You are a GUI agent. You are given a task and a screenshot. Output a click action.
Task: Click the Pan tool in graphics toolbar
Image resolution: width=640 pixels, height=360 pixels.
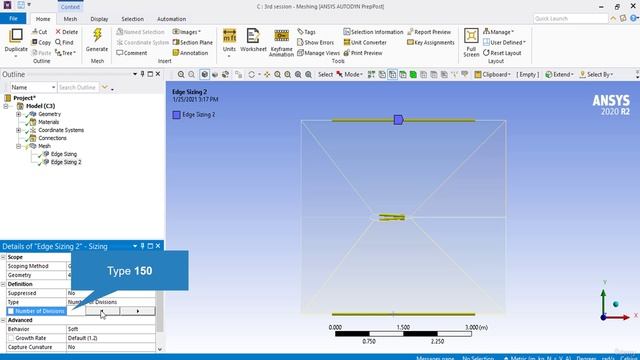267,74
